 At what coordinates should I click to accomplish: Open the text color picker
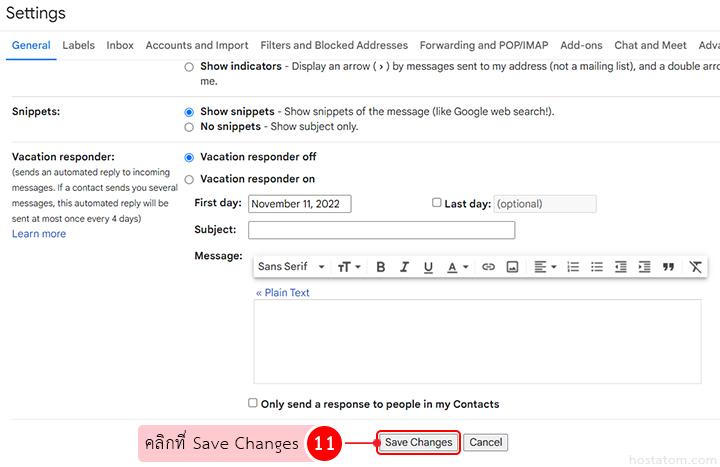[x=458, y=267]
